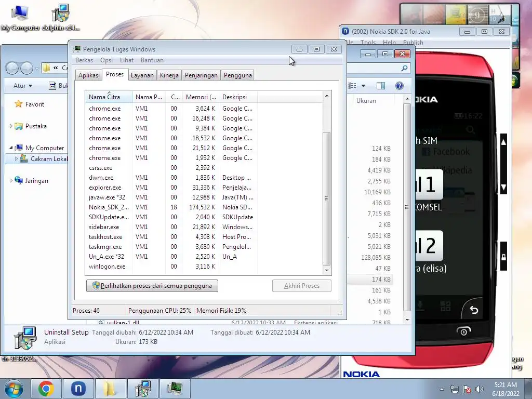The height and width of the screenshot is (399, 532).
Task: Switch to the Aplikasi tab
Action: click(89, 75)
